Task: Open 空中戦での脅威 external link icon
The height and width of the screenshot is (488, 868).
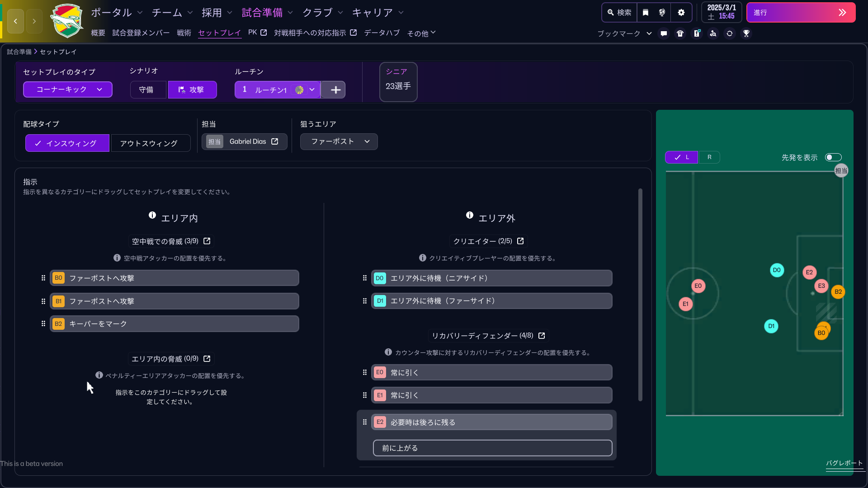Action: 207,241
